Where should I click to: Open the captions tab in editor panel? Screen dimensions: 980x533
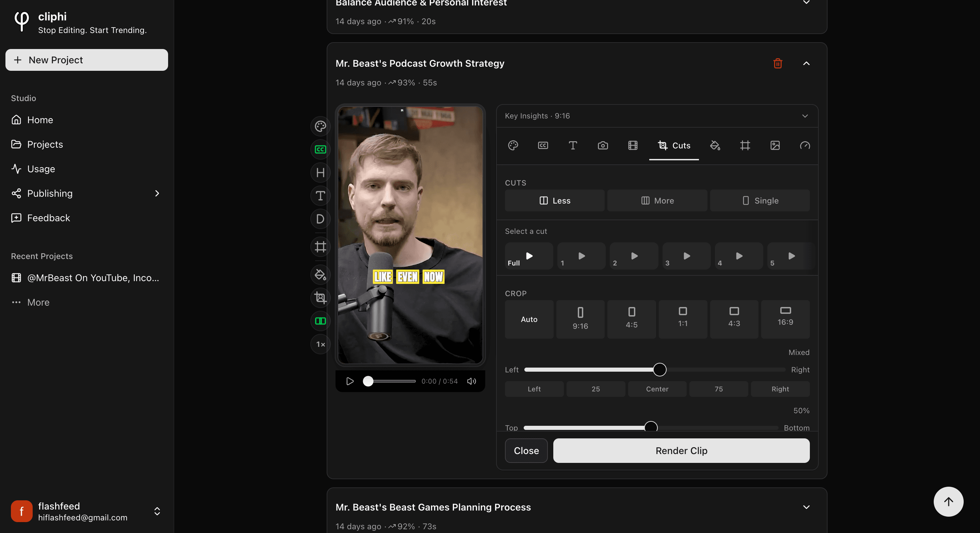[x=543, y=145]
